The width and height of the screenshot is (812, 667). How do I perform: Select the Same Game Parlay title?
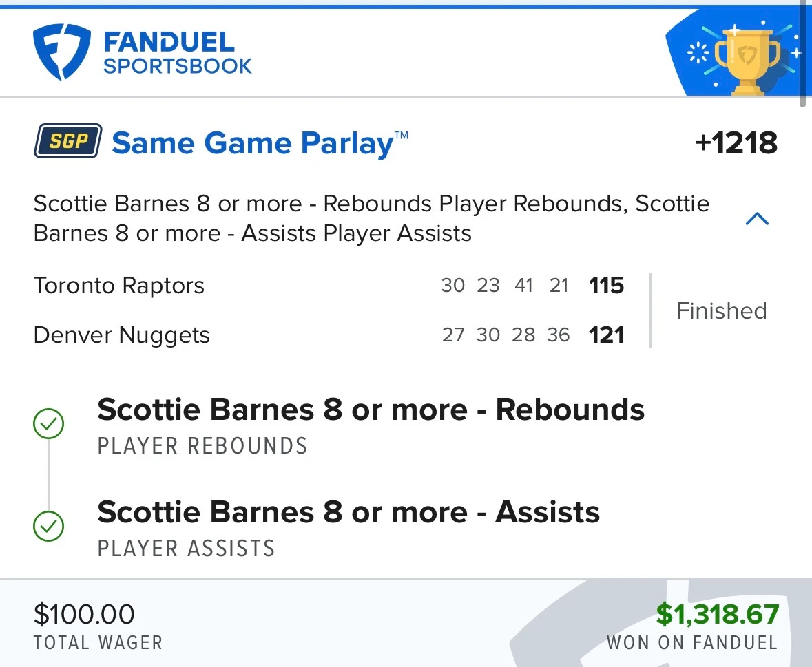tap(260, 143)
